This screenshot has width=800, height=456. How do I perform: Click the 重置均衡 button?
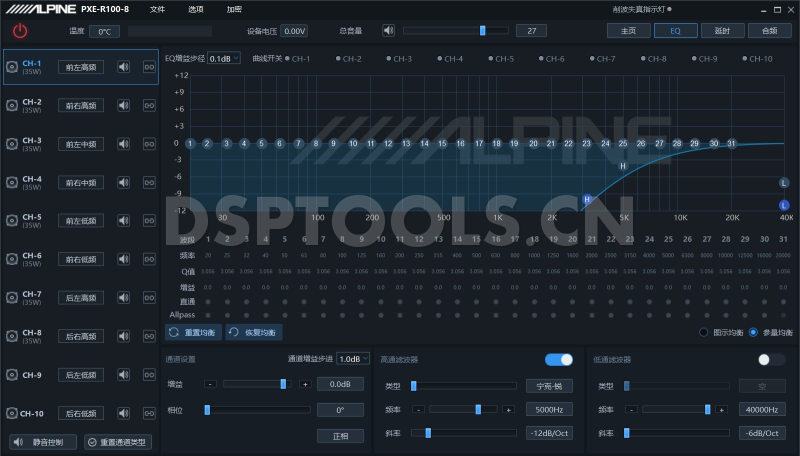tap(194, 332)
